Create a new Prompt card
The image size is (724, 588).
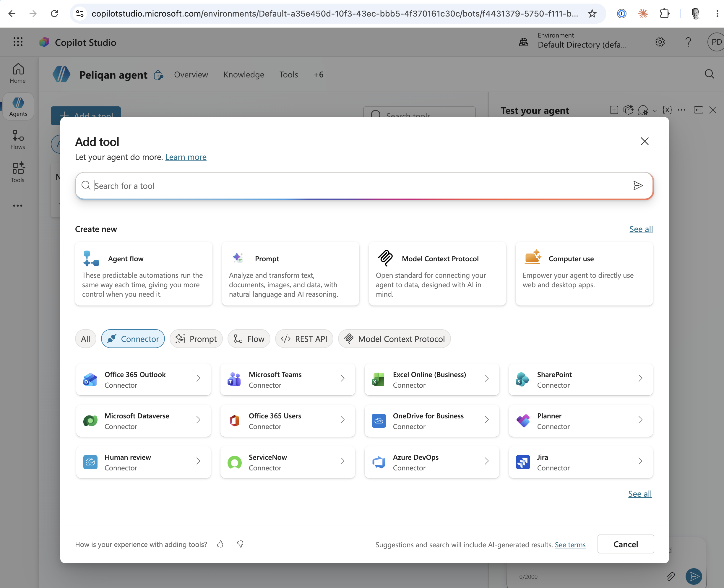[x=290, y=274]
